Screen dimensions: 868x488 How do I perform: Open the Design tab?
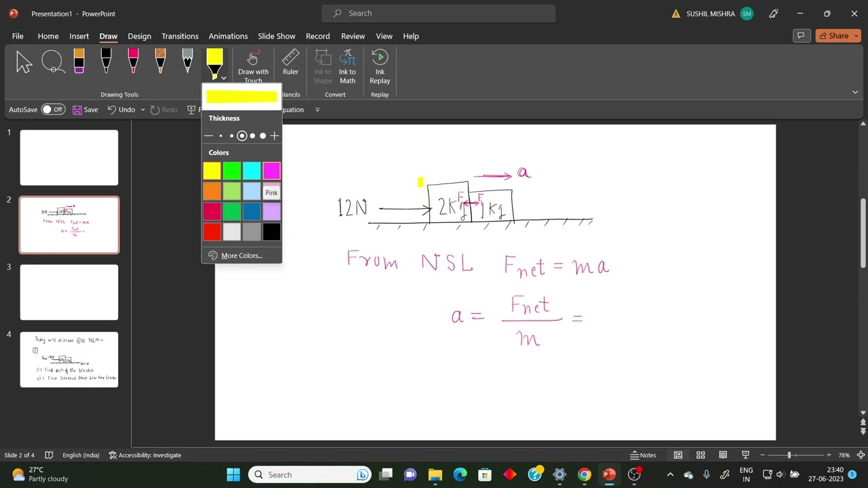(x=139, y=36)
